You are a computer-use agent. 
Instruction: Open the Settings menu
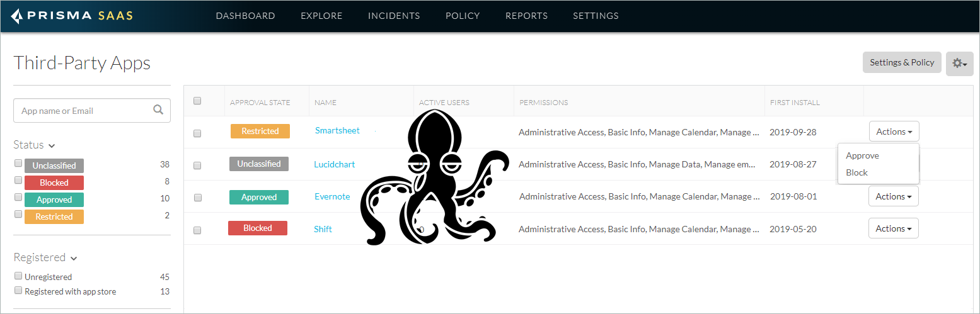[x=596, y=16]
